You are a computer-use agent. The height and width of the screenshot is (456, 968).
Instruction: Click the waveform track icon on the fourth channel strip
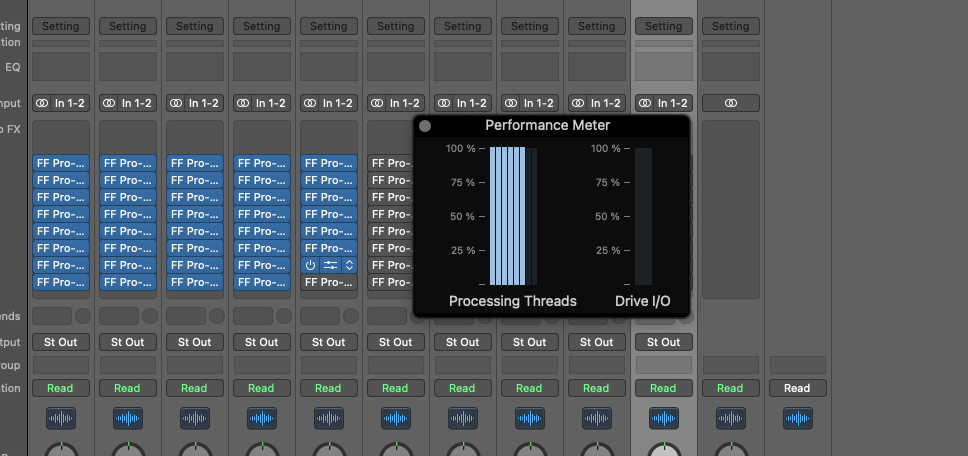point(262,418)
